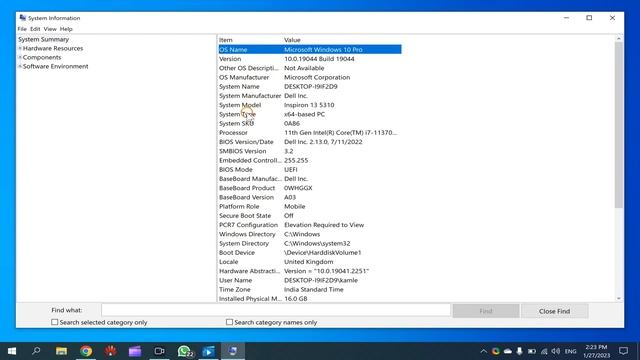Open the Edit menu
This screenshot has width=640, height=360.
35,29
